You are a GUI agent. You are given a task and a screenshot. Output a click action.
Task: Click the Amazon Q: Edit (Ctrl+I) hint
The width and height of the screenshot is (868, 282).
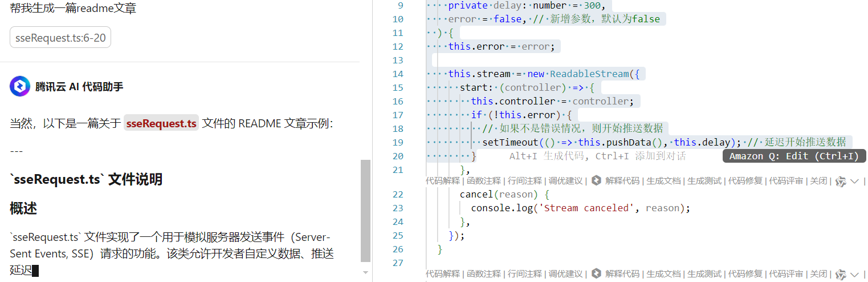pyautogui.click(x=794, y=156)
